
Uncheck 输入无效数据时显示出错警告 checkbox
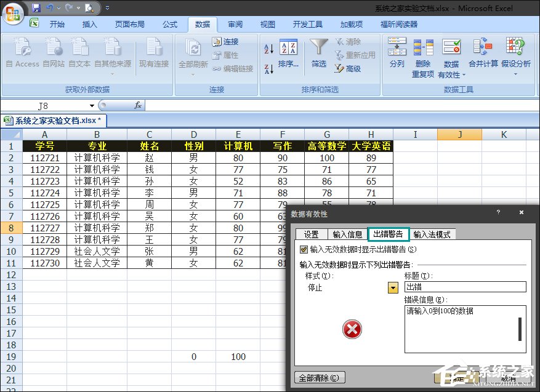click(x=302, y=249)
